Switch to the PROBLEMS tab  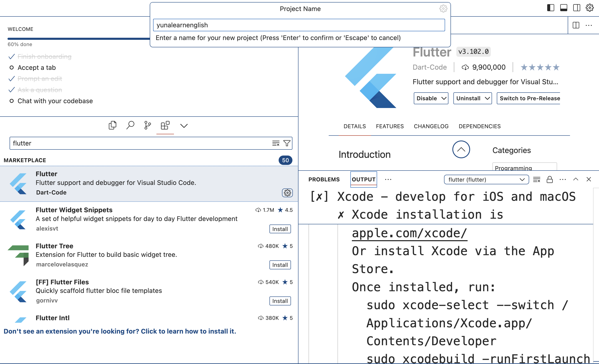(x=324, y=179)
